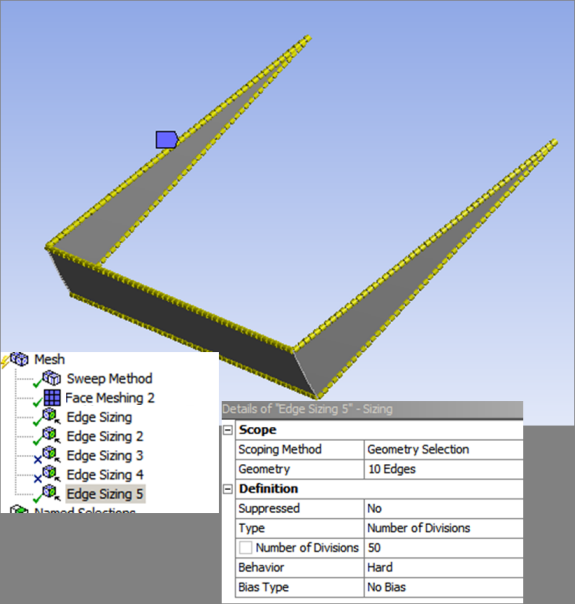Open the Scoping Method value Geometry Selection
The width and height of the screenshot is (575, 604).
[443, 450]
